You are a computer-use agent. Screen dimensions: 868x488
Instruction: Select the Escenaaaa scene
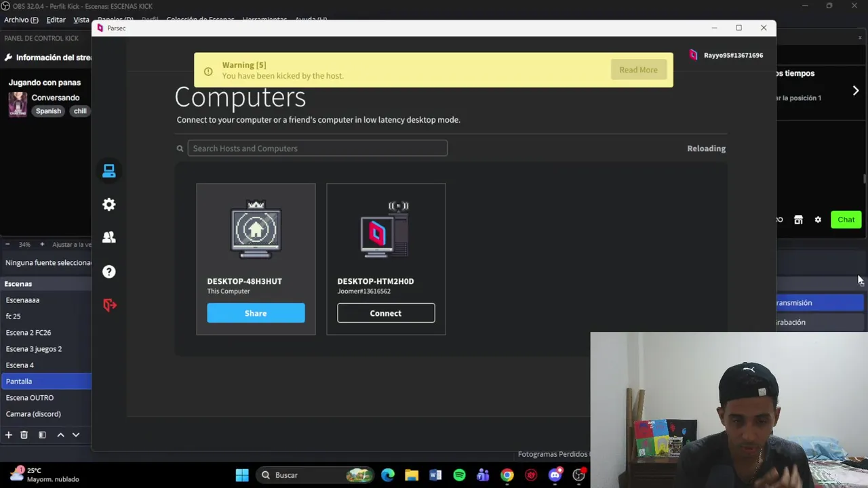[x=46, y=300]
